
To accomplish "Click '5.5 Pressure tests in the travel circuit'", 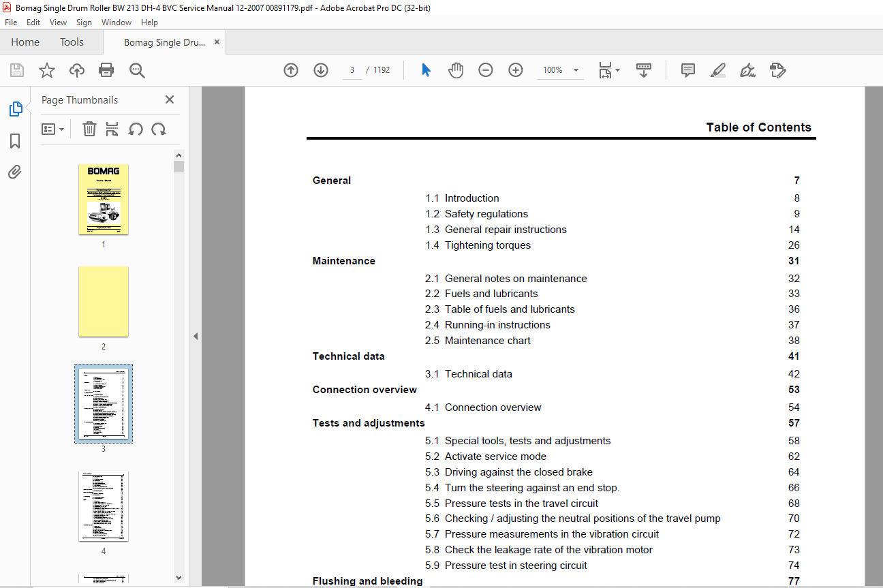I will point(512,504).
